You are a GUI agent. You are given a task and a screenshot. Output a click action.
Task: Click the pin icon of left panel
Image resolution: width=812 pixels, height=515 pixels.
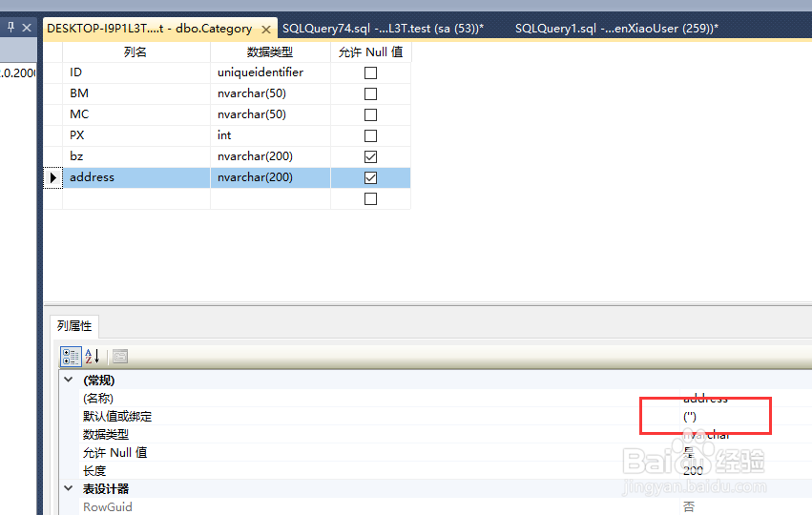click(10, 27)
